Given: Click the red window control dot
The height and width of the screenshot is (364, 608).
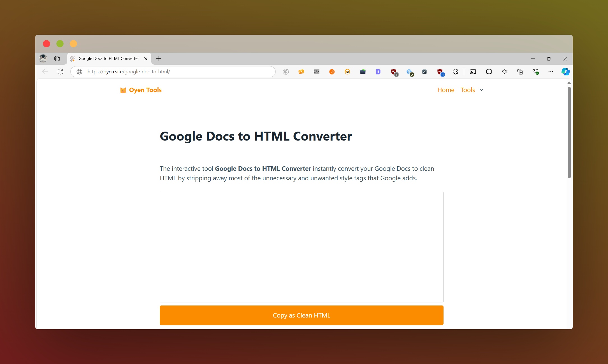Looking at the screenshot, I should coord(47,44).
